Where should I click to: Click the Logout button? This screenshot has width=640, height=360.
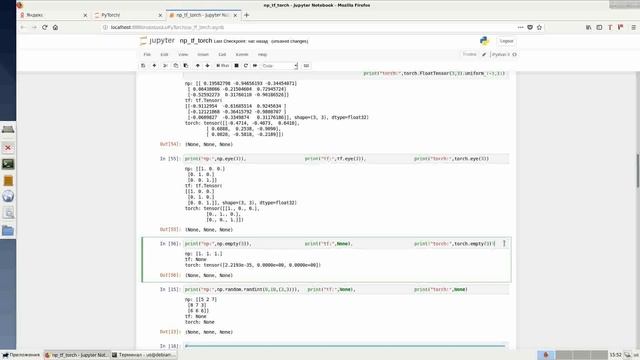coord(506,41)
